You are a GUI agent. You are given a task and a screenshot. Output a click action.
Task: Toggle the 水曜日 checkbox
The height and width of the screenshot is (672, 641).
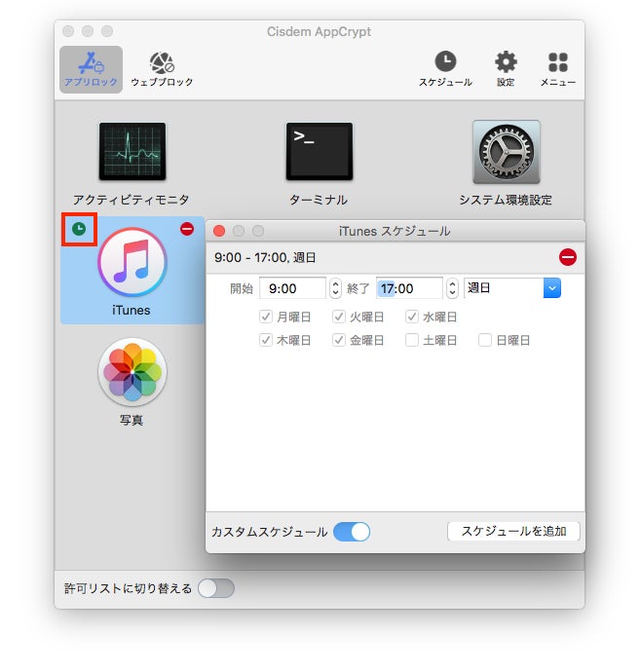point(412,317)
